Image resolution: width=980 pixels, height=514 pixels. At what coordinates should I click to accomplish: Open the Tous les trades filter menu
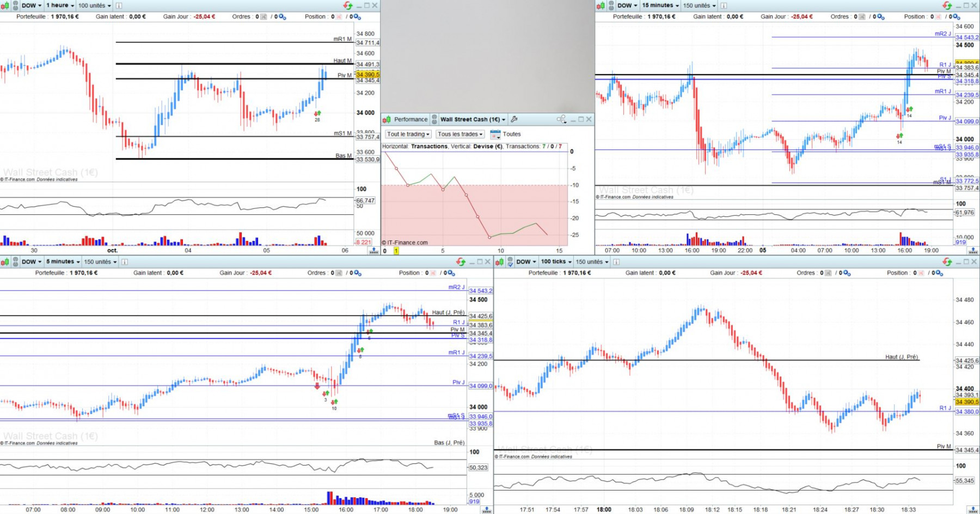pos(461,134)
